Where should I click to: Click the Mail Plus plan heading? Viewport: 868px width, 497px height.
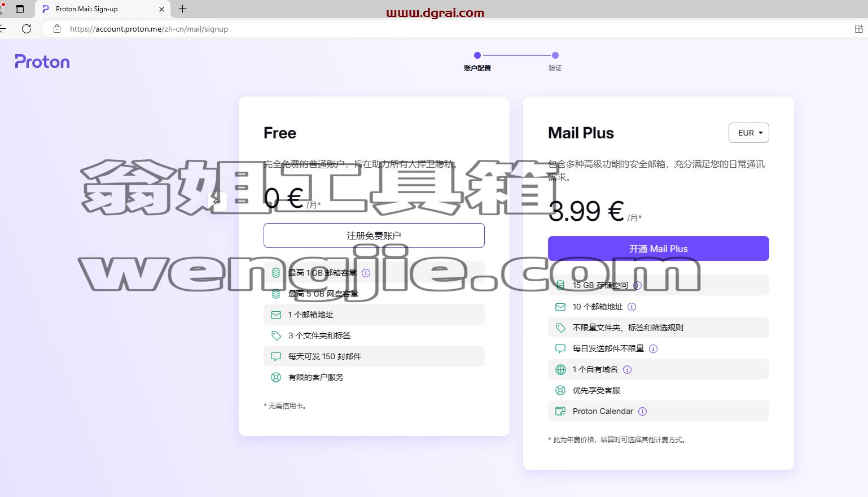581,133
